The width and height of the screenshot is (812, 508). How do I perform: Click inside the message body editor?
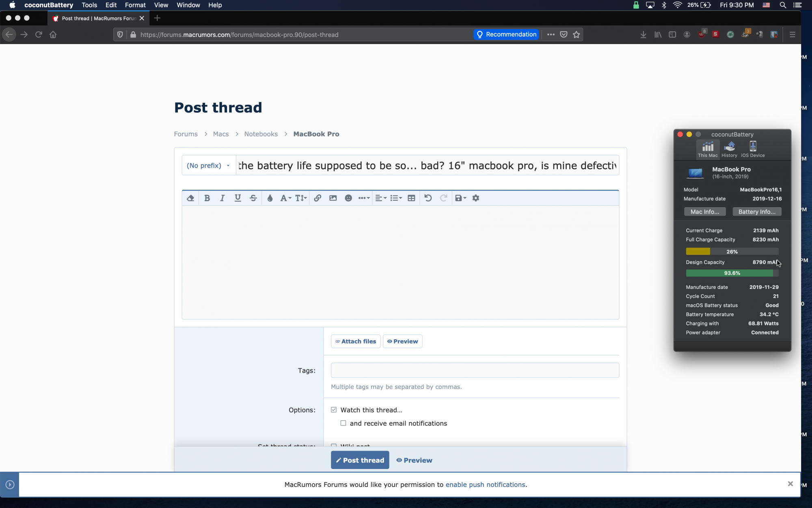(x=400, y=262)
